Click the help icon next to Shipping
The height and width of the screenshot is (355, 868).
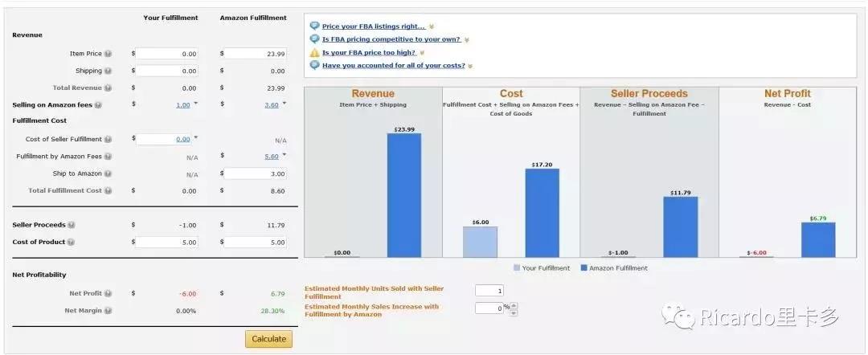(x=108, y=71)
